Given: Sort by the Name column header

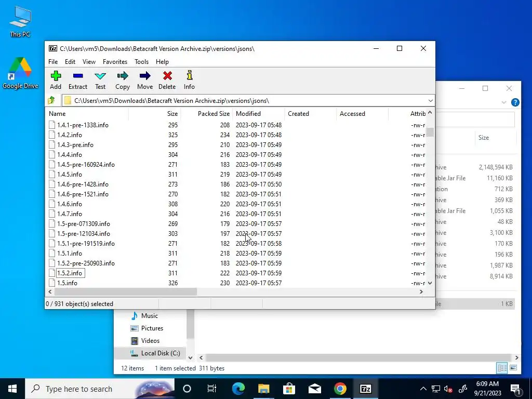Looking at the screenshot, I should [x=87, y=114].
